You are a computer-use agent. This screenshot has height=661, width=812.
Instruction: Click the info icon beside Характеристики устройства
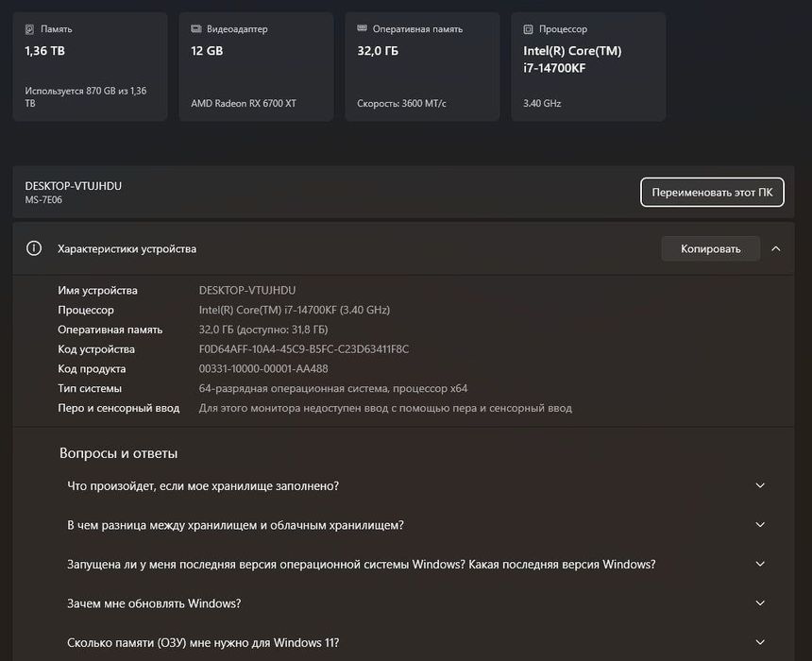point(34,248)
